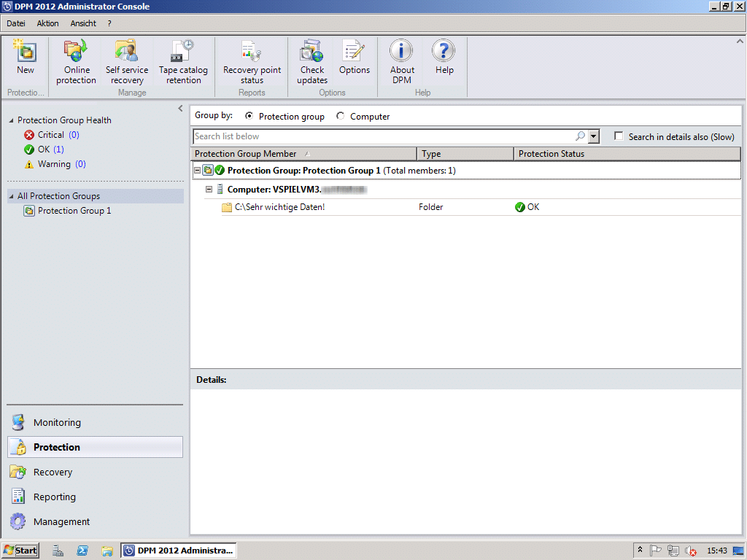Collapse the left navigation pane
The image size is (747, 560).
coord(180,109)
